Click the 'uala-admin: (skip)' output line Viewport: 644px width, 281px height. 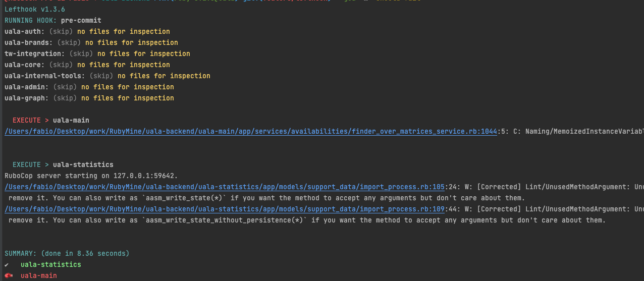(89, 87)
